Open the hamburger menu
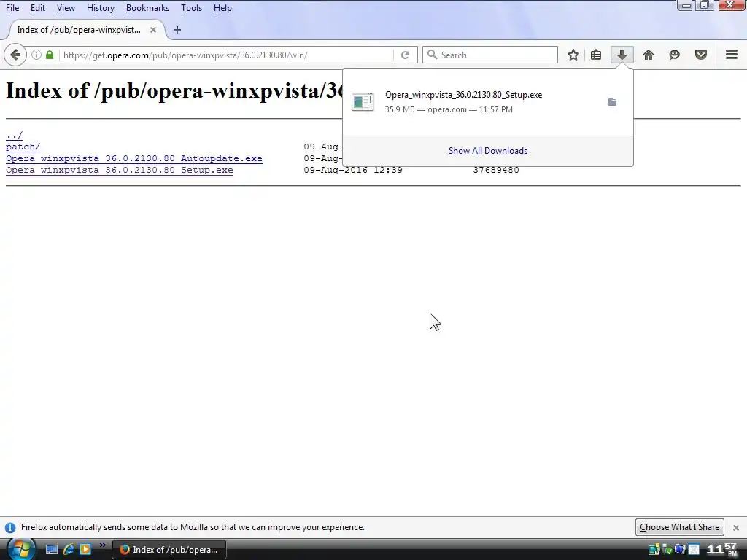The height and width of the screenshot is (560, 747). pos(732,55)
